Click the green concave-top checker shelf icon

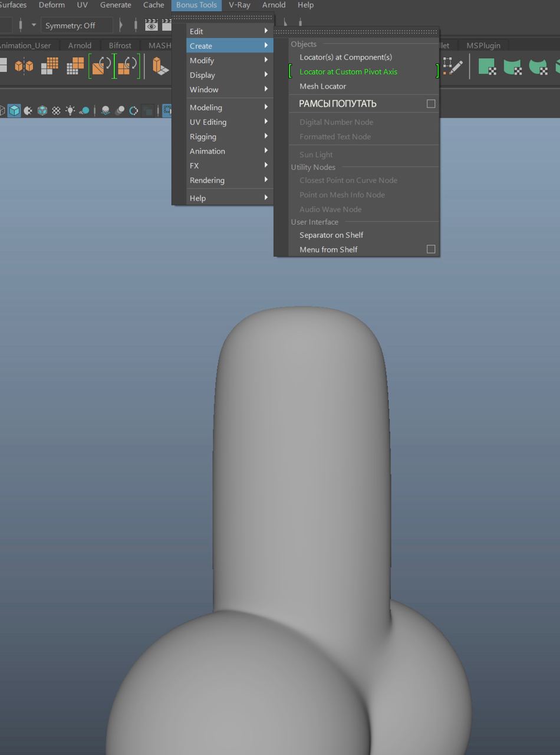[512, 66]
